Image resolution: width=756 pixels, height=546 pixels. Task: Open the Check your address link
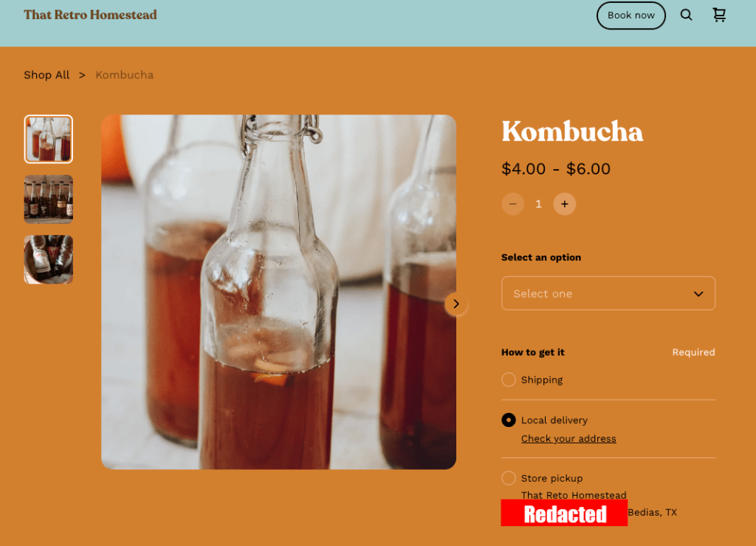click(568, 438)
